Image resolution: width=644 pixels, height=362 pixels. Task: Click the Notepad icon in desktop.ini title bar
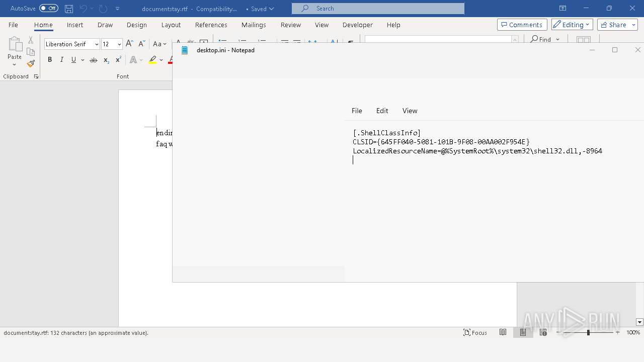point(185,50)
